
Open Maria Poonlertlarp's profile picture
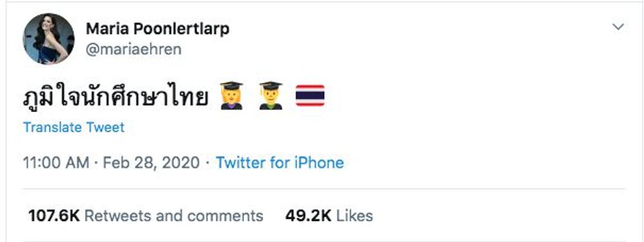(48, 39)
